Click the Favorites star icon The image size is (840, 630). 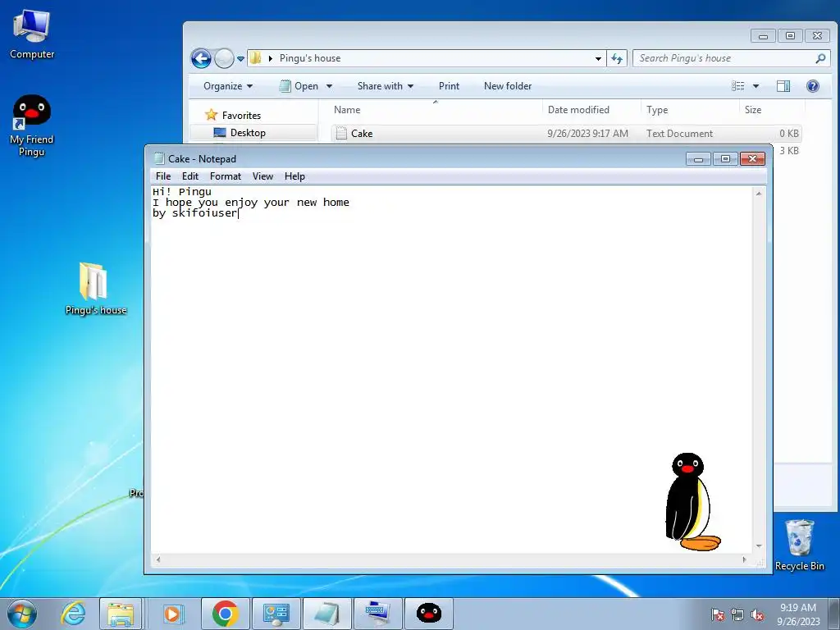click(x=211, y=115)
